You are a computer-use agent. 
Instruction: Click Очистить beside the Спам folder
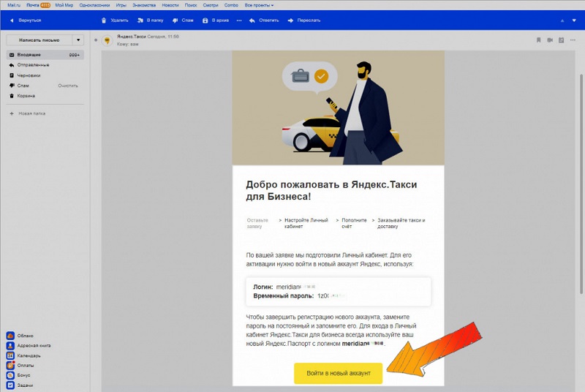[68, 86]
